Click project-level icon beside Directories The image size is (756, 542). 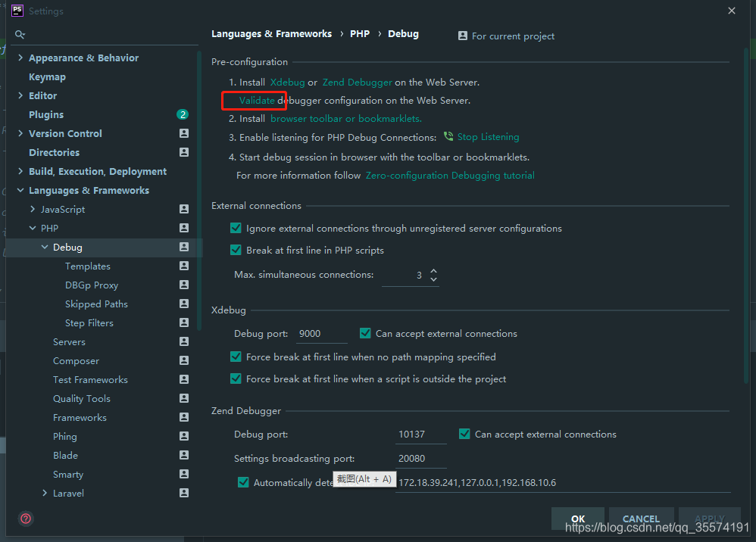tap(184, 152)
